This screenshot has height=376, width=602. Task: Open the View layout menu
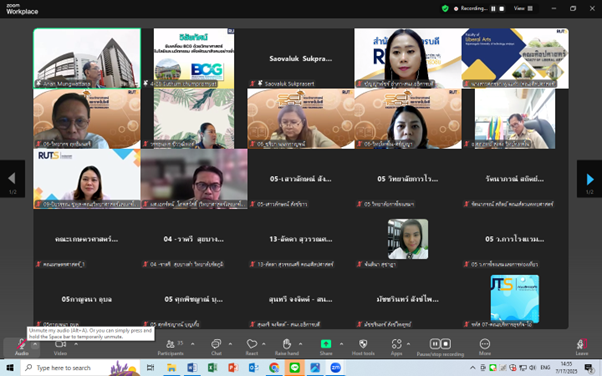(523, 8)
